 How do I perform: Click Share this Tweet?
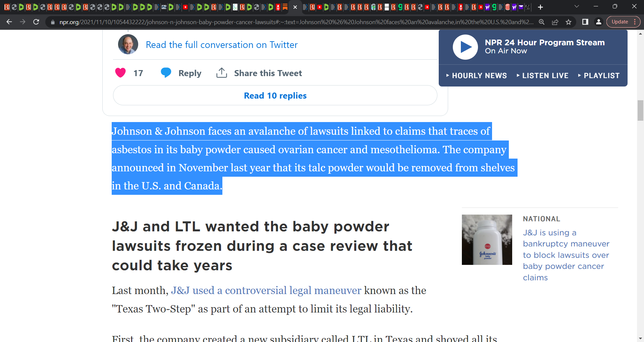click(x=268, y=73)
